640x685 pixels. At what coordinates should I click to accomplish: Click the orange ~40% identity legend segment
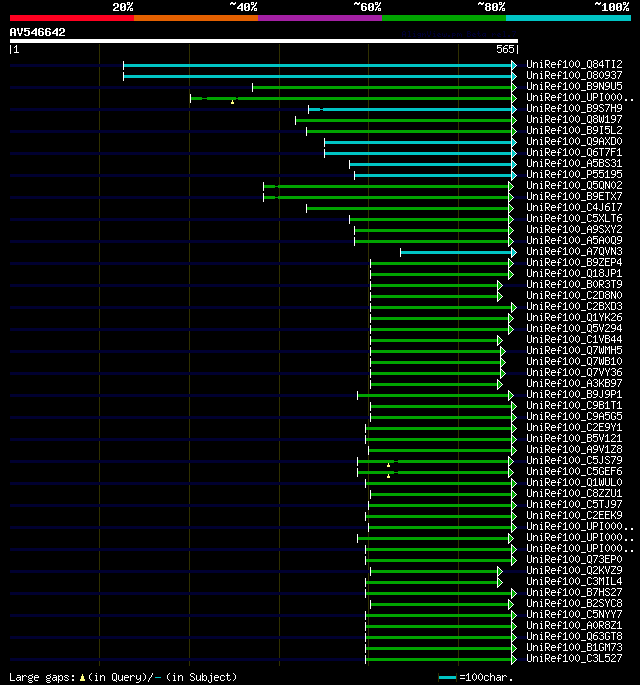coord(196,18)
